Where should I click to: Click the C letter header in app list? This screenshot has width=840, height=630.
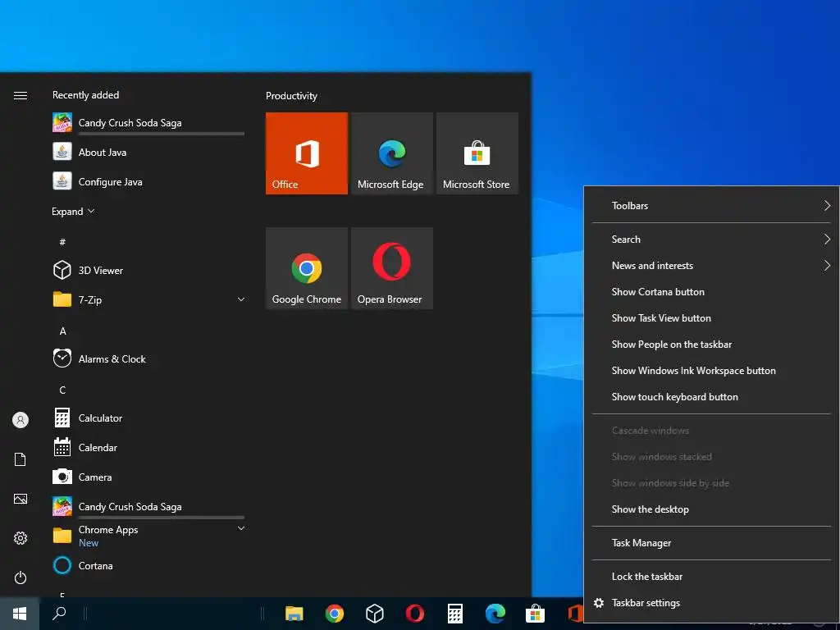click(62, 390)
